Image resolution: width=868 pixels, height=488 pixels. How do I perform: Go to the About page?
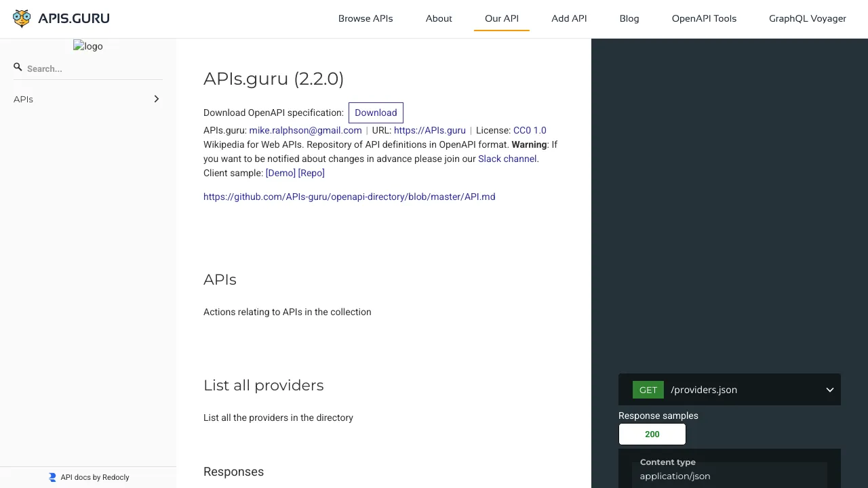click(x=439, y=18)
